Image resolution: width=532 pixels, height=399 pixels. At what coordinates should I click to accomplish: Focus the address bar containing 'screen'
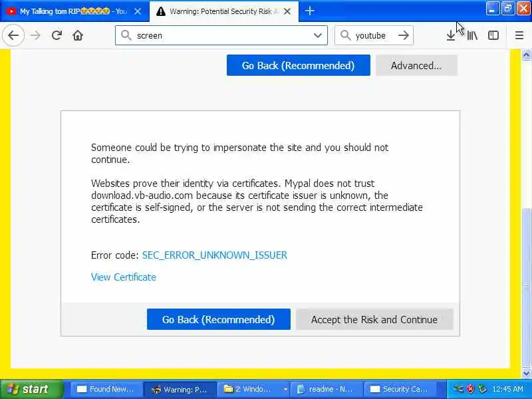click(x=221, y=35)
